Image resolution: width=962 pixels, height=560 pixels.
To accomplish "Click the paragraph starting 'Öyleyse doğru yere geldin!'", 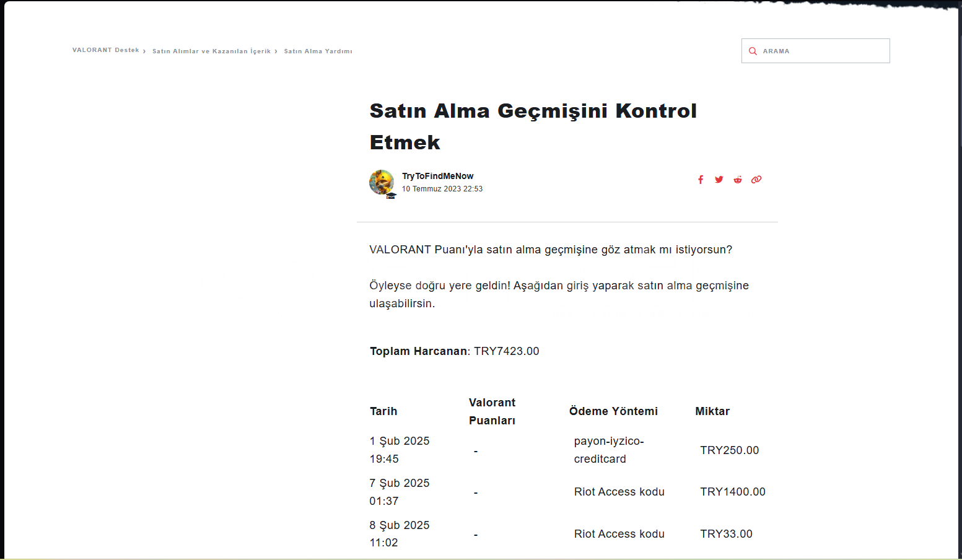I will coord(559,294).
